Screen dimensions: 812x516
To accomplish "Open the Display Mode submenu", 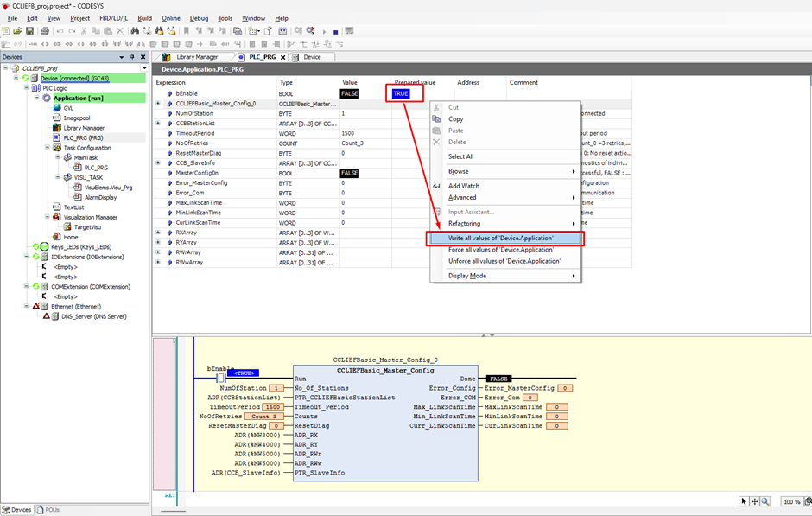I will (x=505, y=276).
